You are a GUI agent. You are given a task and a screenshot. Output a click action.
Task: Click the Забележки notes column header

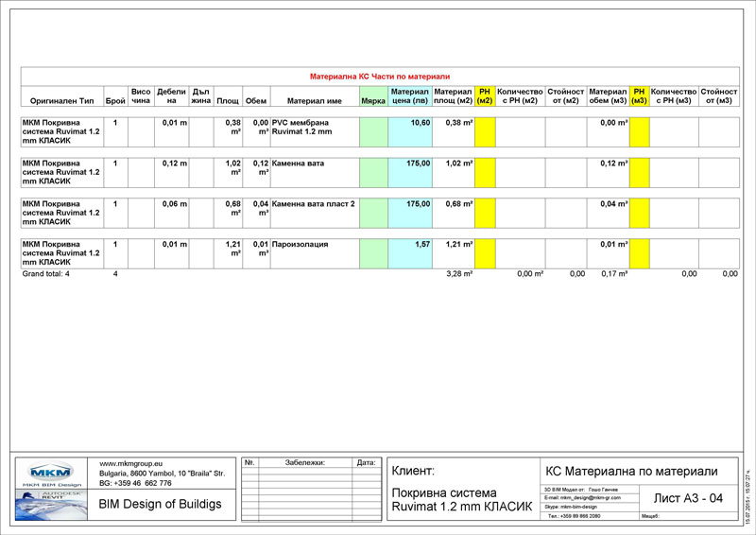tap(305, 462)
